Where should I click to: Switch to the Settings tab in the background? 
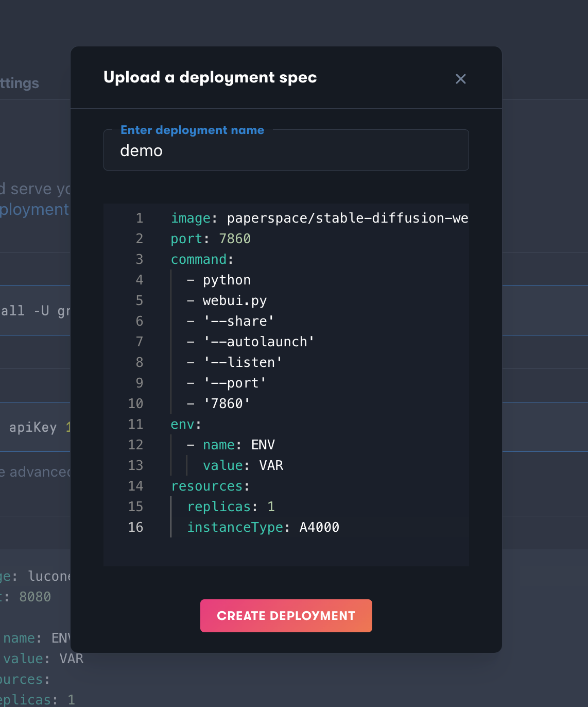pos(20,83)
